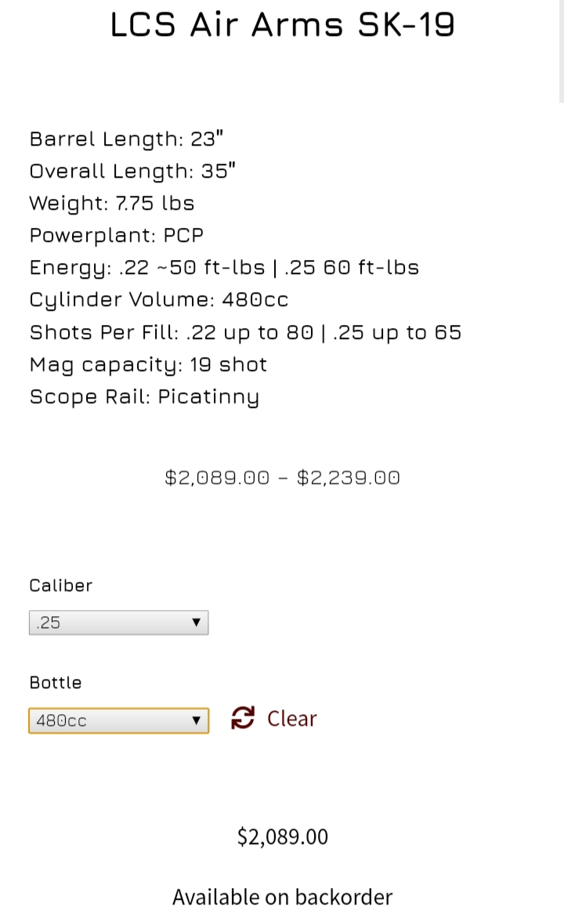Open the Caliber dropdown showing .25
The height and width of the screenshot is (924, 564).
118,623
